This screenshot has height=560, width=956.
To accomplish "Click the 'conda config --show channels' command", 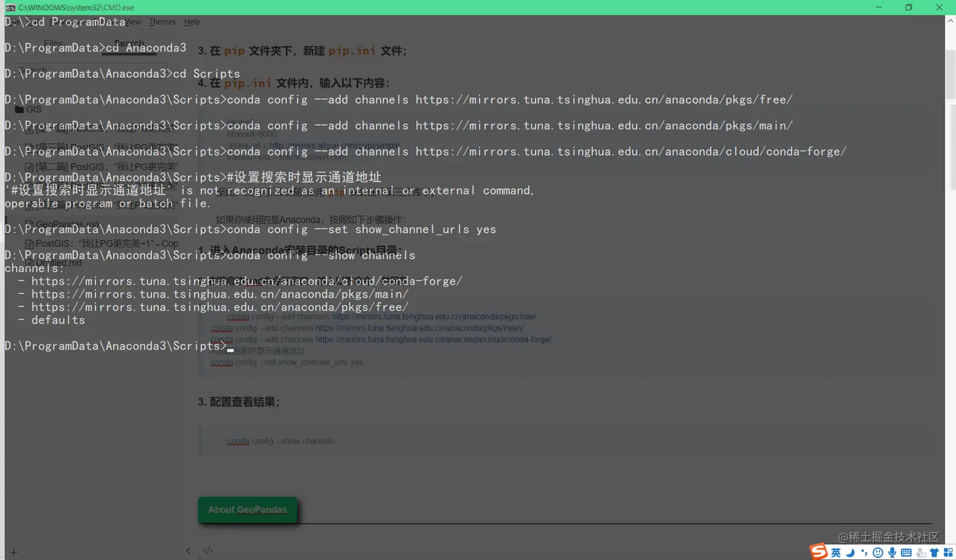I will [x=210, y=255].
